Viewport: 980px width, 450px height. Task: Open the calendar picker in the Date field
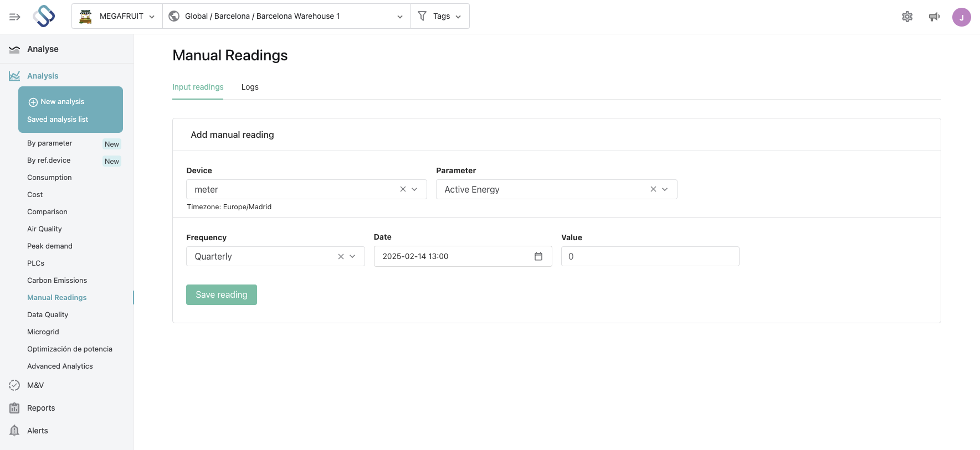point(538,256)
